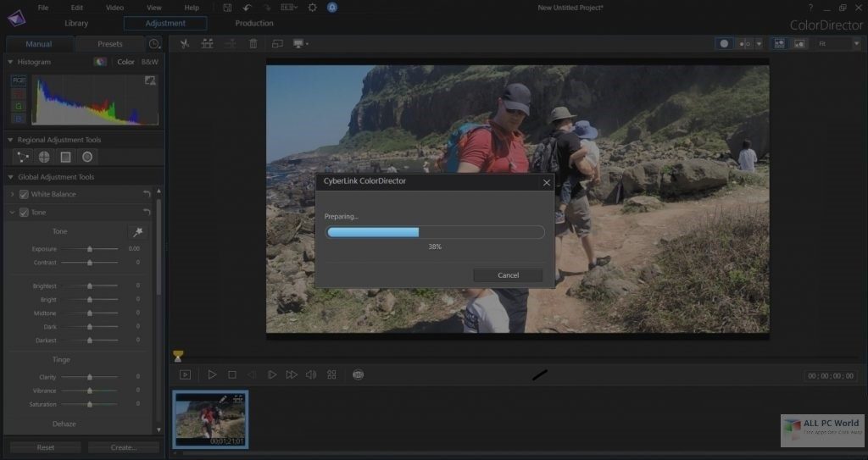Click the next frame button
The width and height of the screenshot is (868, 460).
click(x=272, y=374)
